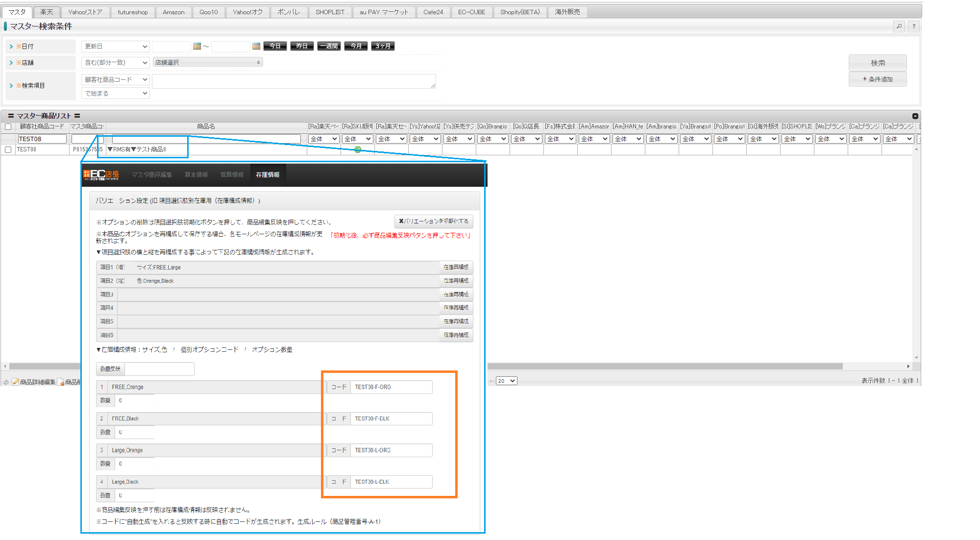Screen dimensions: 980x540
Task: Open 全体 filter under [Ra]SKU版 column
Action: 358,139
